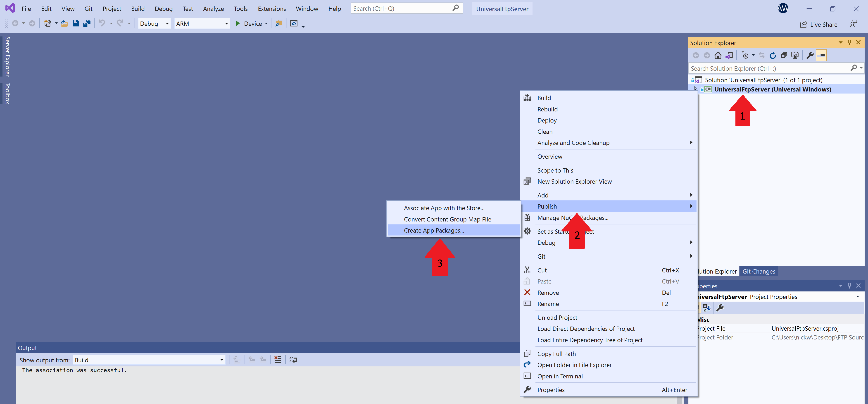Screen dimensions: 868x404
Task: Toggle Show All Files in Solution Explorer
Action: tap(795, 56)
